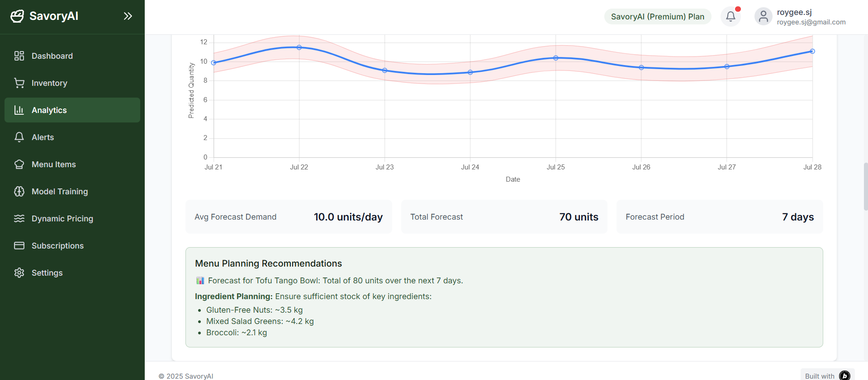Viewport: 868px width, 380px height.
Task: Select the Analytics menu item
Action: tap(72, 110)
